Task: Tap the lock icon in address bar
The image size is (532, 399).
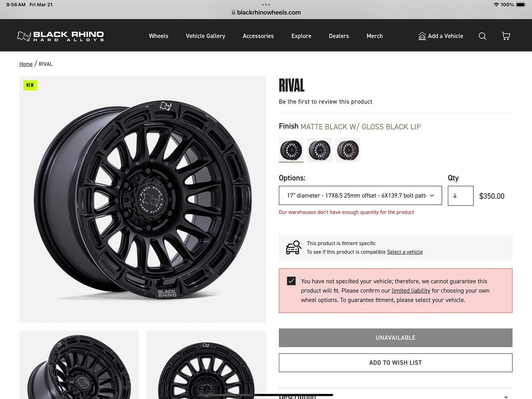Action: pyautogui.click(x=233, y=13)
